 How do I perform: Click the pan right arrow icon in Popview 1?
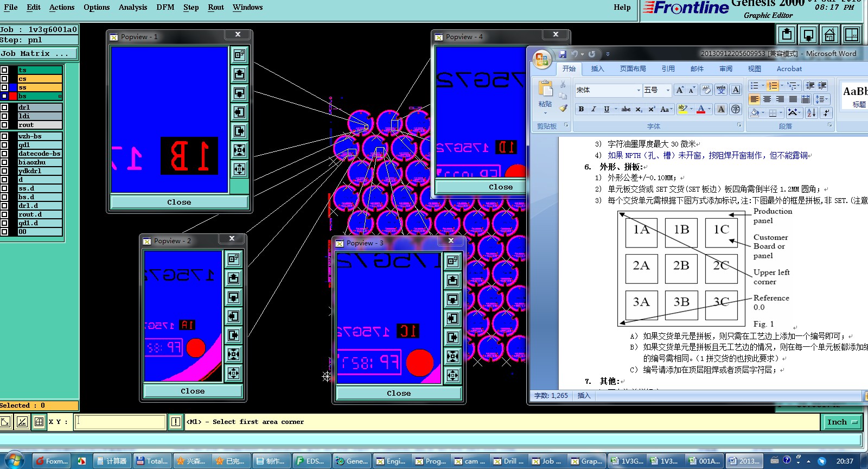click(239, 131)
